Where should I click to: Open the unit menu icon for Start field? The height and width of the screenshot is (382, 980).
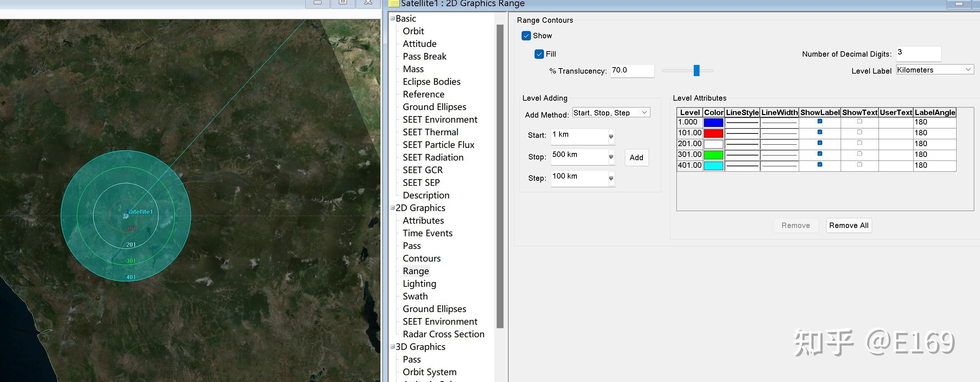click(x=611, y=136)
